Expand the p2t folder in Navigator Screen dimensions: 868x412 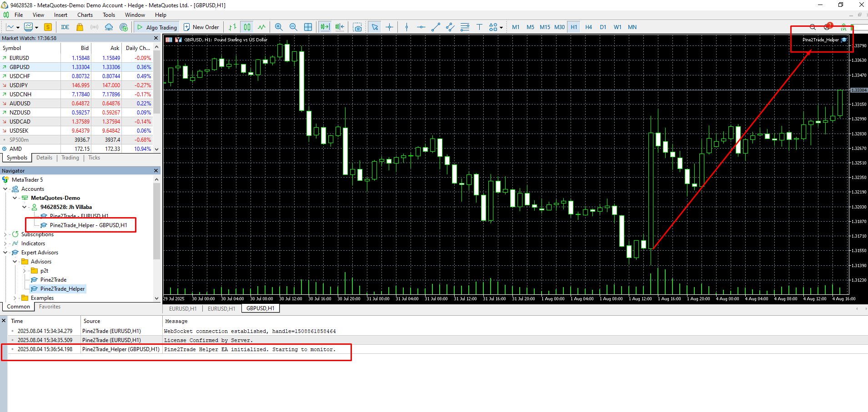tap(25, 271)
